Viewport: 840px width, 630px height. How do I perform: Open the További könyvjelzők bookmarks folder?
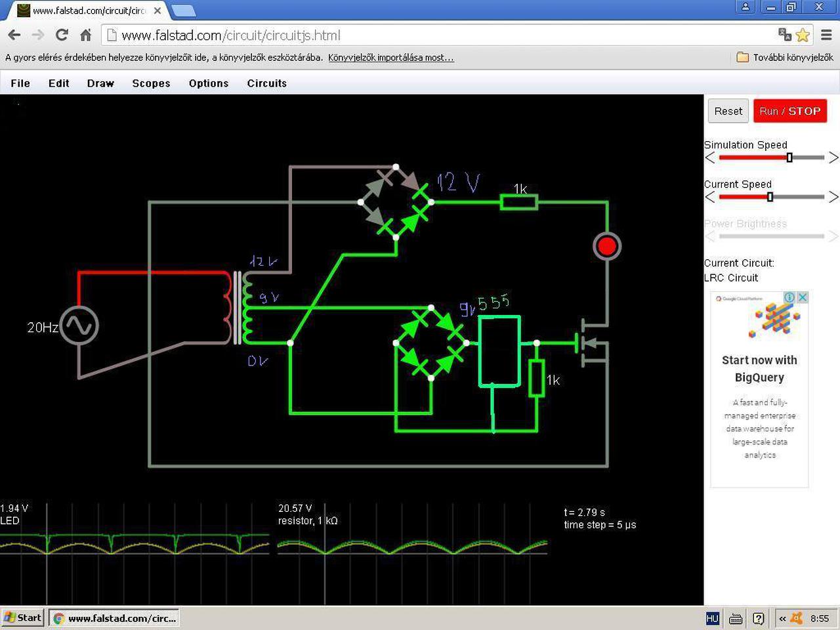tap(785, 57)
